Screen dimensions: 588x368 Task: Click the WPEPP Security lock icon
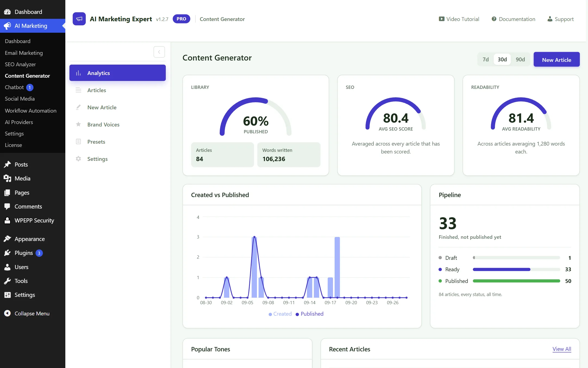tap(7, 220)
